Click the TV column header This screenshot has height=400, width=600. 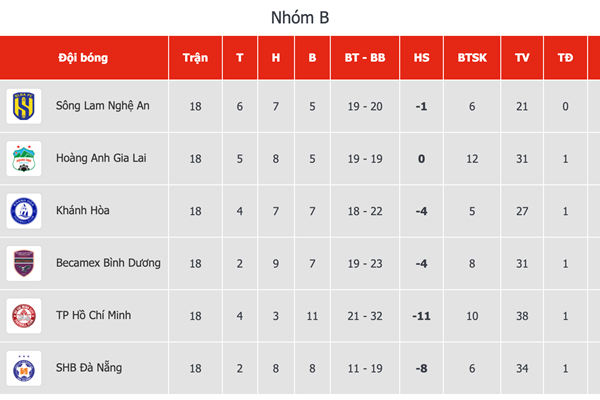(522, 58)
